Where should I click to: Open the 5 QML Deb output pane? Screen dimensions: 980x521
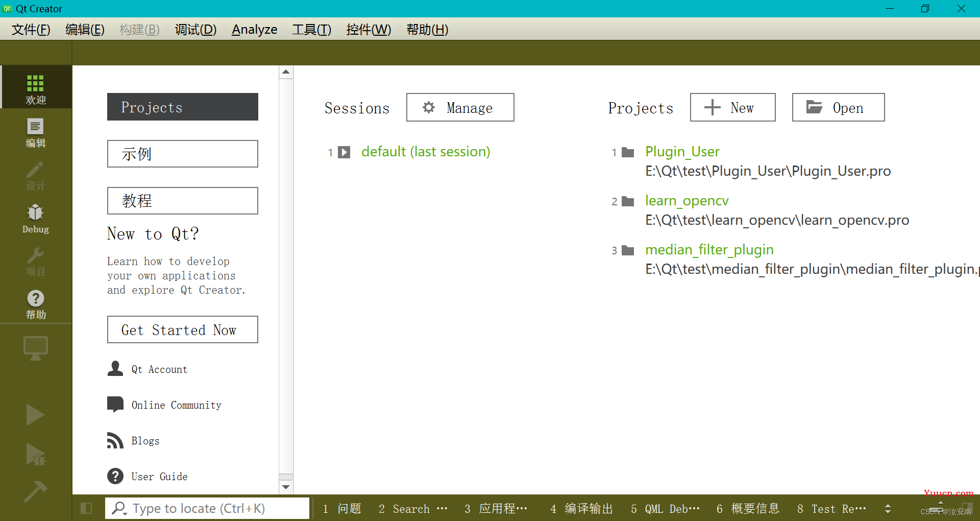point(666,509)
